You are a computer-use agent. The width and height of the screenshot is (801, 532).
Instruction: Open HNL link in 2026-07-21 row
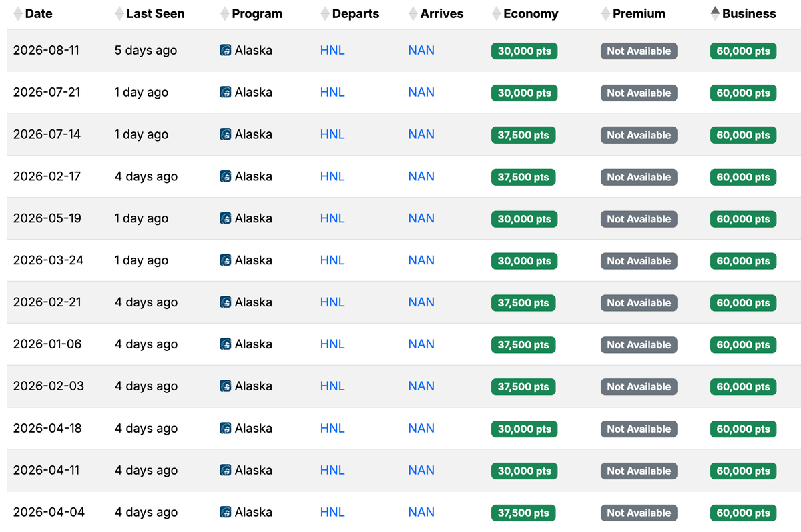[332, 93]
